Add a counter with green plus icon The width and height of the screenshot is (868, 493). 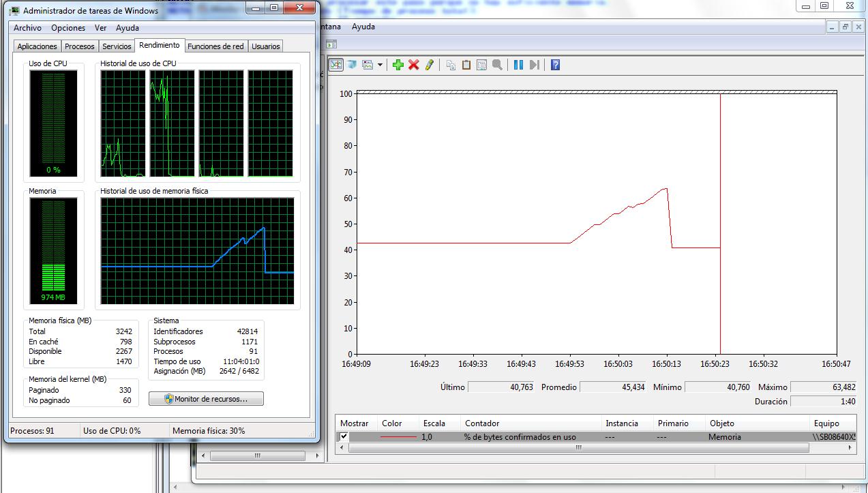pyautogui.click(x=398, y=65)
